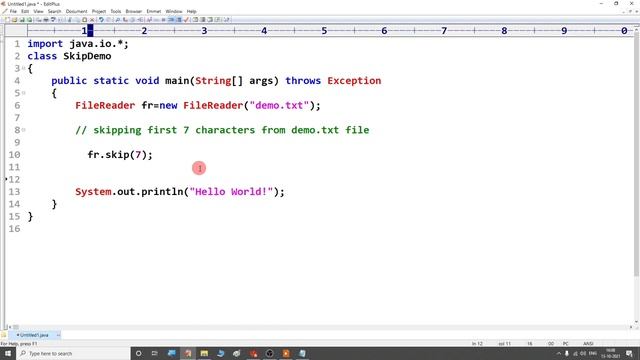This screenshot has width=640, height=360.
Task: Click the Print toolbar icon
Action: tap(46, 20)
